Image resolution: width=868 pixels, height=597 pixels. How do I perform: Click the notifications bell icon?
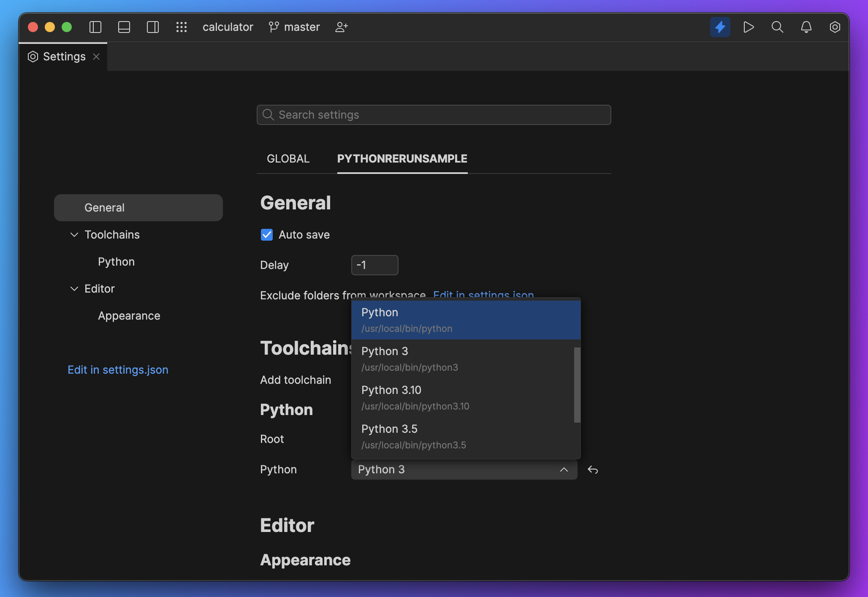point(807,26)
